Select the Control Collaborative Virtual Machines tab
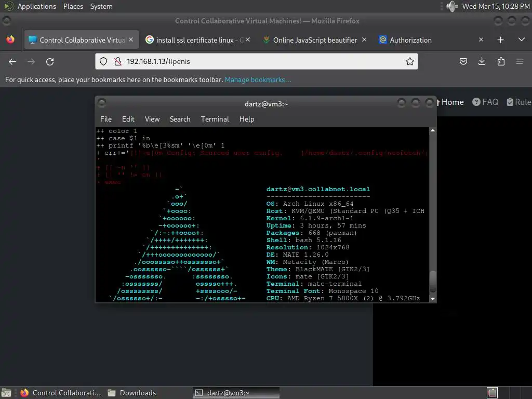Viewport: 532px width, 399px height. coord(82,40)
